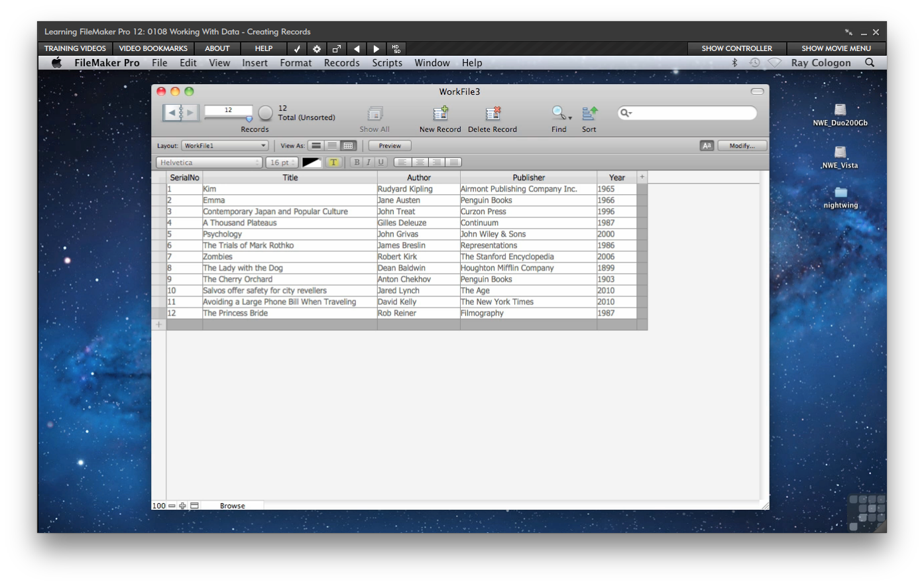The width and height of the screenshot is (924, 586).
Task: Open the 16 pt font size dropdown
Action: point(282,162)
